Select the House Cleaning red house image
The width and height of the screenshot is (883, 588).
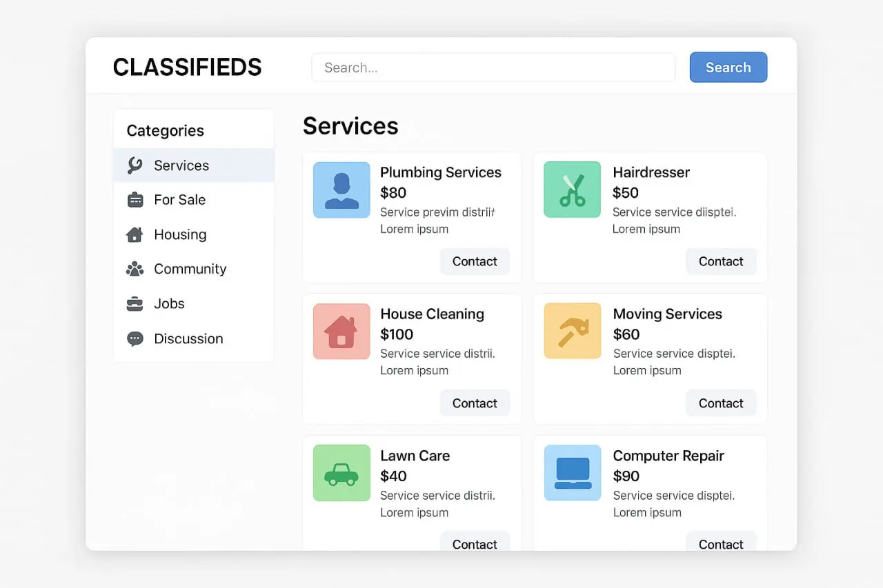click(341, 332)
